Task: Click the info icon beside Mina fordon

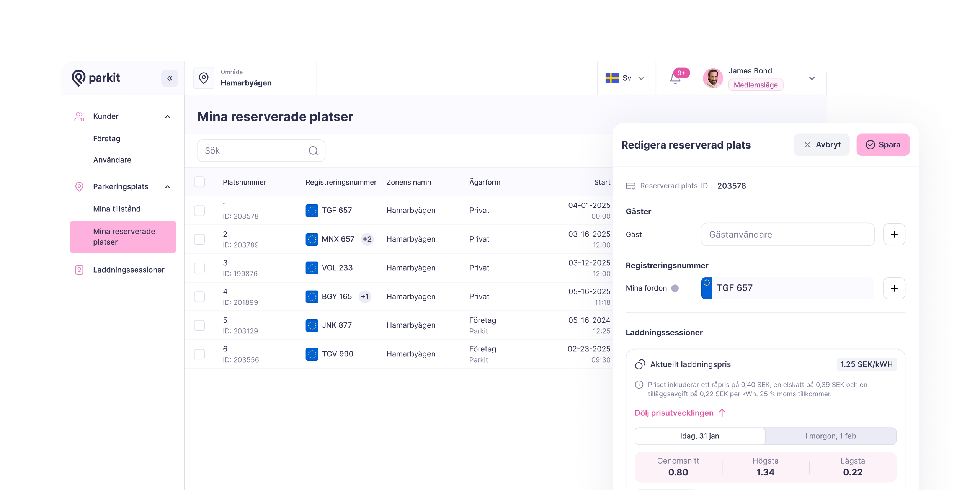Action: point(675,288)
